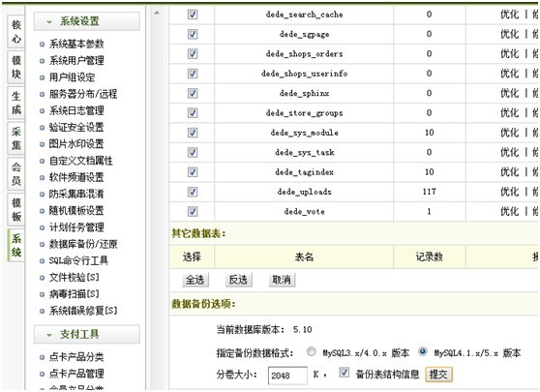The image size is (540, 392).
Task: Select MySQL4.1.x/5.x version radio button
Action: click(x=423, y=351)
